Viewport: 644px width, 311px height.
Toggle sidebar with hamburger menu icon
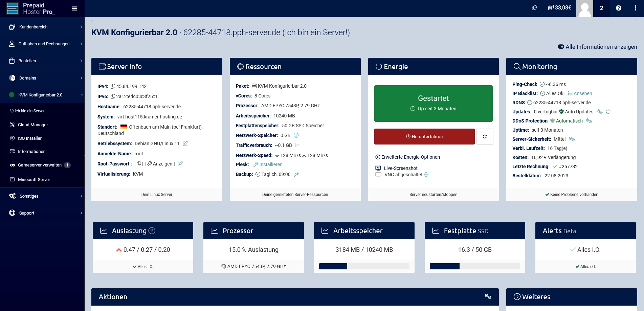coord(74,8)
